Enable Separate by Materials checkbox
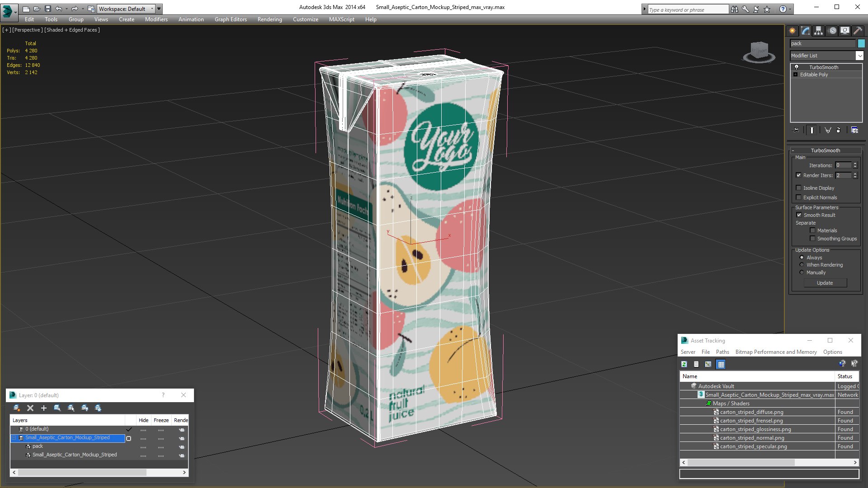Screen dimensions: 868x488 point(812,230)
